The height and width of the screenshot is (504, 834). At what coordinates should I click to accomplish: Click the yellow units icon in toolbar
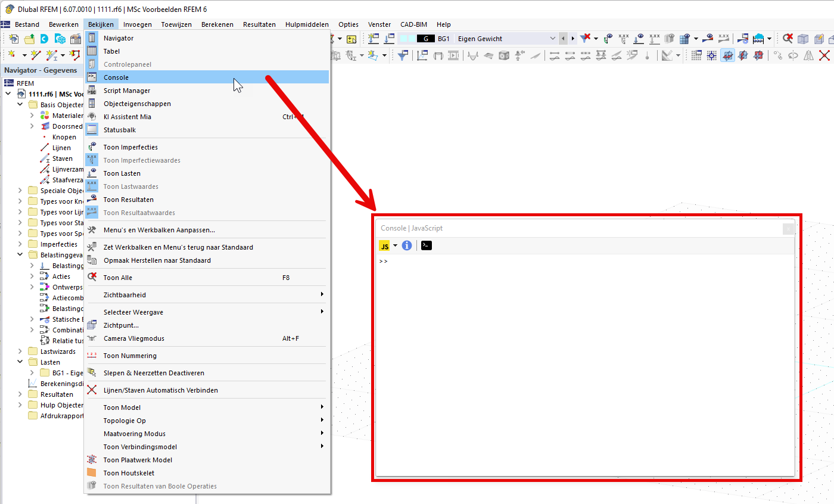(x=351, y=39)
